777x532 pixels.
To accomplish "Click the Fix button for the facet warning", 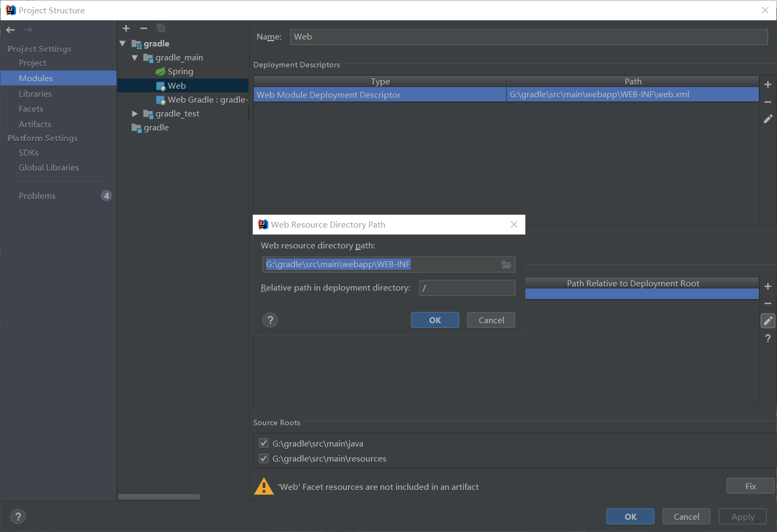I will [x=750, y=486].
